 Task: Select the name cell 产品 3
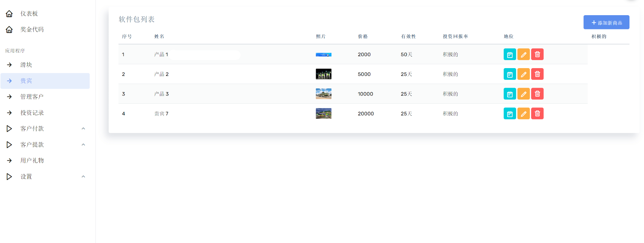pyautogui.click(x=161, y=94)
